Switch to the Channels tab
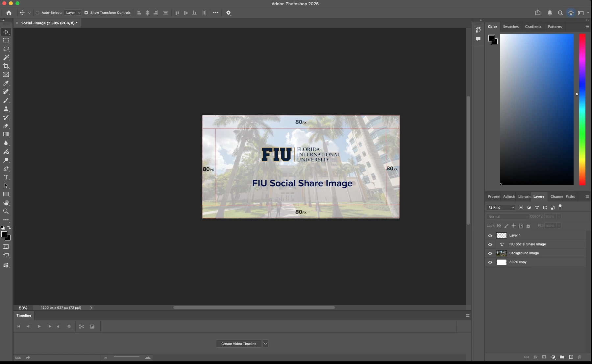592x364 pixels. click(x=557, y=196)
